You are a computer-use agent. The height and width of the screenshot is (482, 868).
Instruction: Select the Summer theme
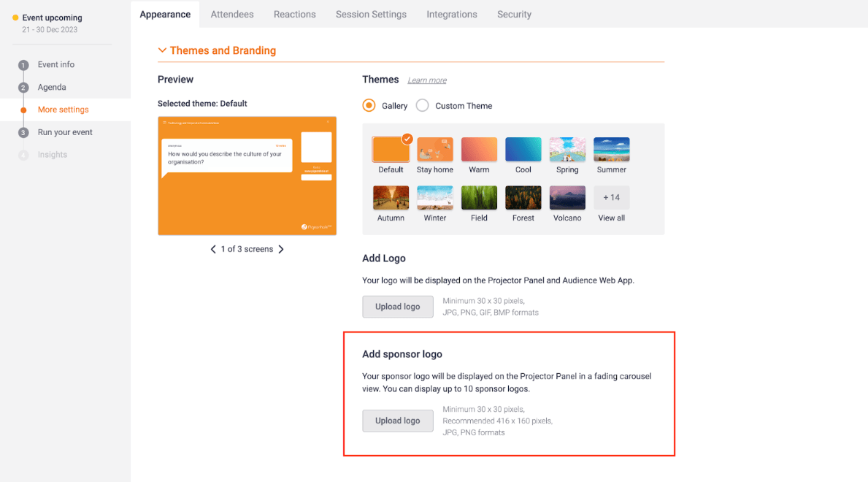pos(611,149)
